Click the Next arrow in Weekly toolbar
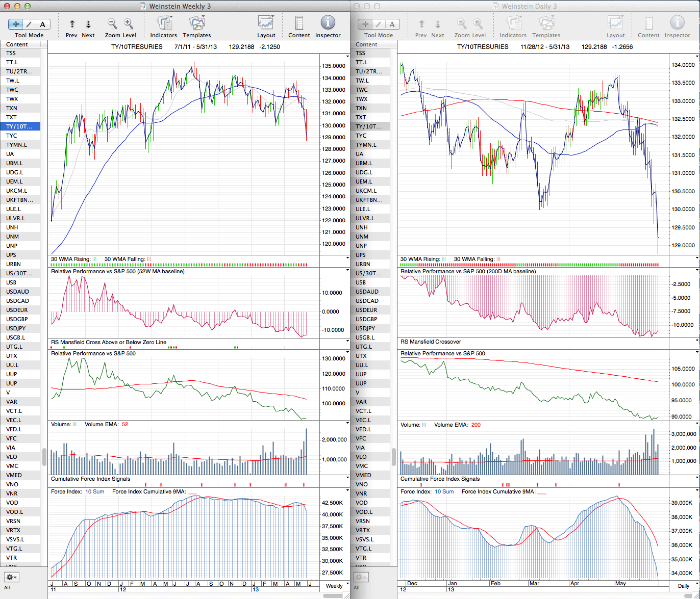The width and height of the screenshot is (700, 599). 88,24
